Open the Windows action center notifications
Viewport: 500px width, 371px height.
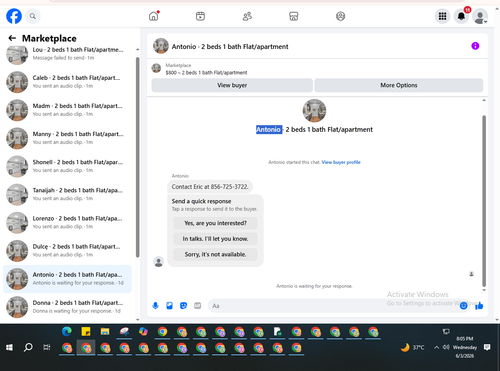point(487,348)
